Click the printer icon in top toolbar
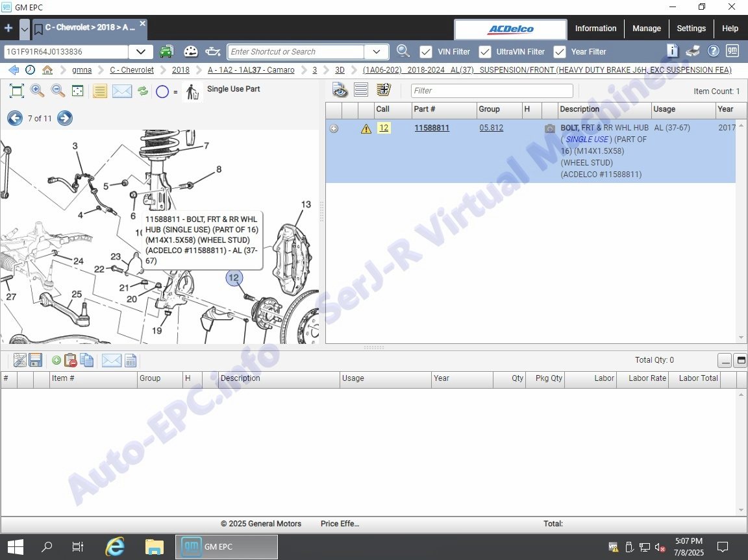This screenshot has height=560, width=748. 693,51
